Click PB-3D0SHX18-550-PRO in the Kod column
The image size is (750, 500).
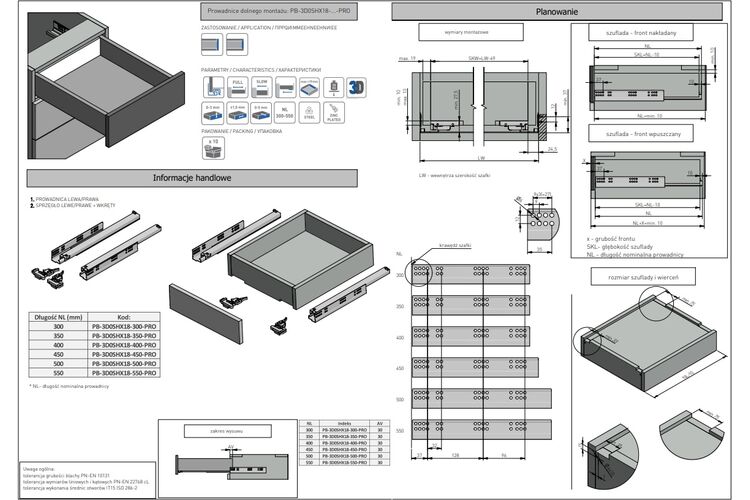point(124,373)
